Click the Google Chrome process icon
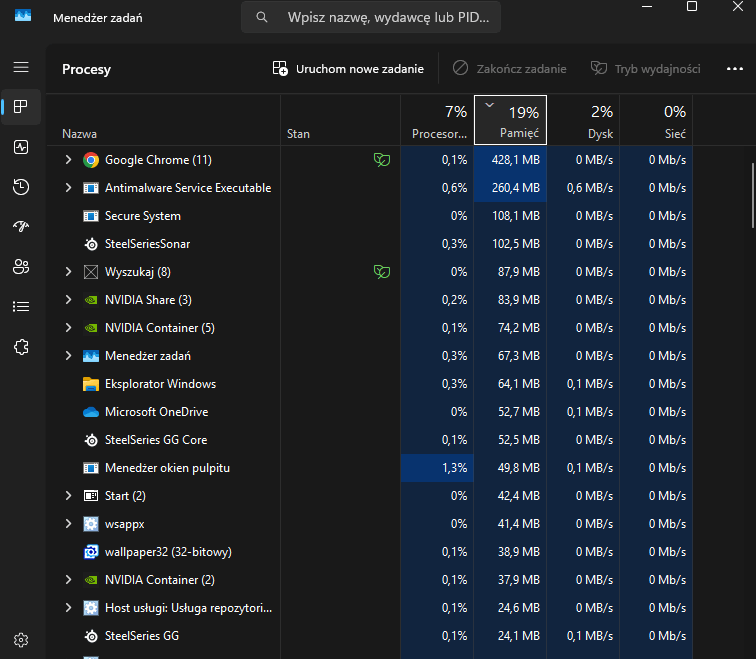Image resolution: width=756 pixels, height=659 pixels. [91, 160]
